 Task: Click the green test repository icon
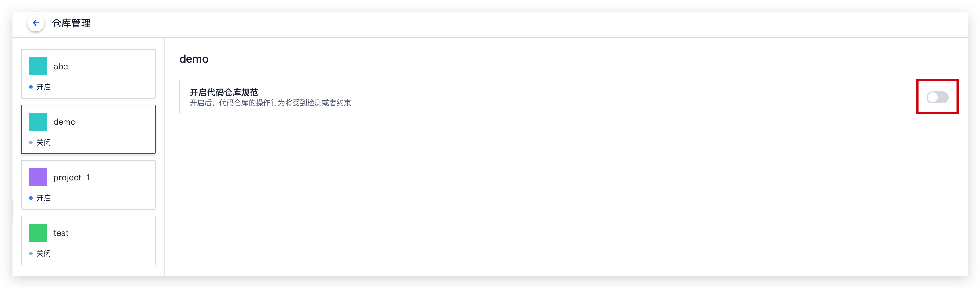[x=38, y=232]
